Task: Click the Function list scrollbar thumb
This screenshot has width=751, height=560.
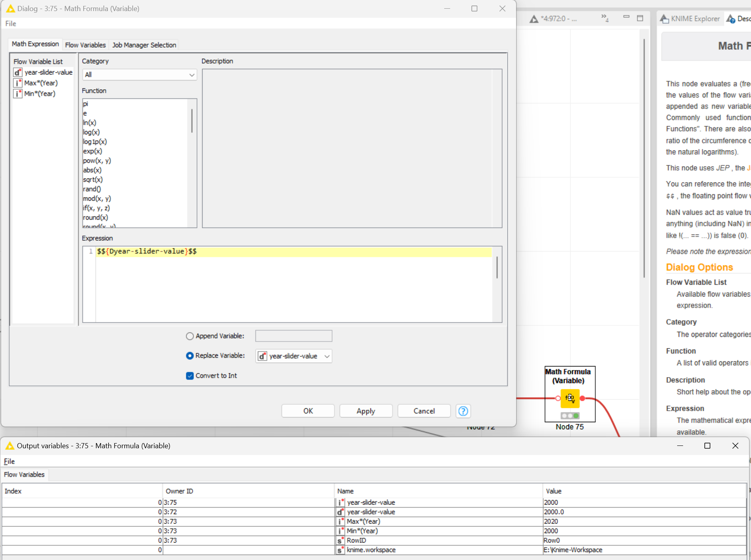Action: 192,121
